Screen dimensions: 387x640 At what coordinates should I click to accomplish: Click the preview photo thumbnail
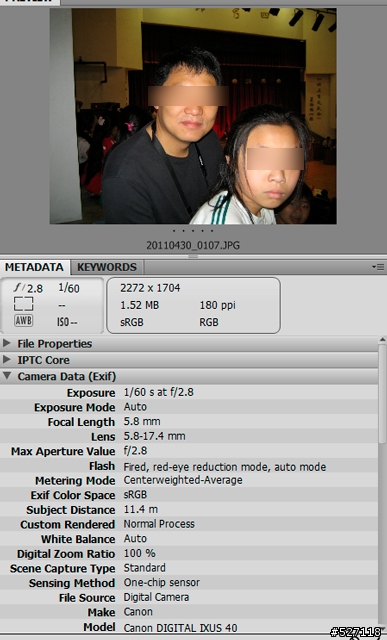[x=193, y=116]
